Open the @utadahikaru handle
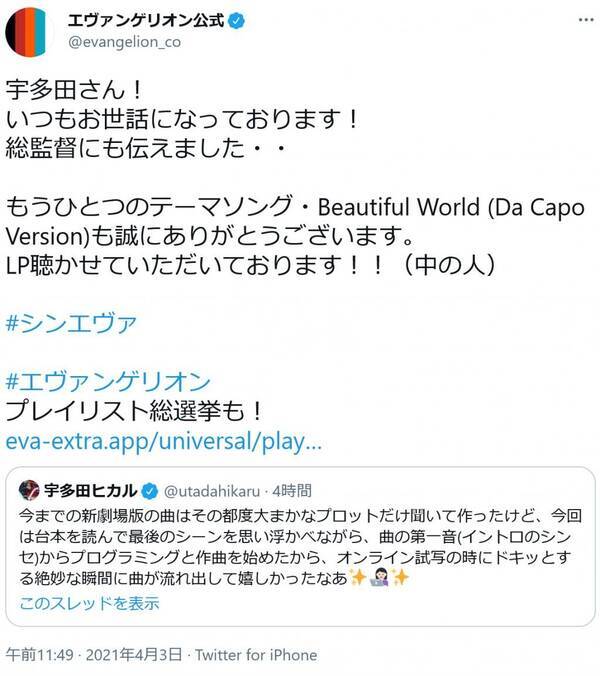The height and width of the screenshot is (676, 600). pyautogui.click(x=212, y=491)
